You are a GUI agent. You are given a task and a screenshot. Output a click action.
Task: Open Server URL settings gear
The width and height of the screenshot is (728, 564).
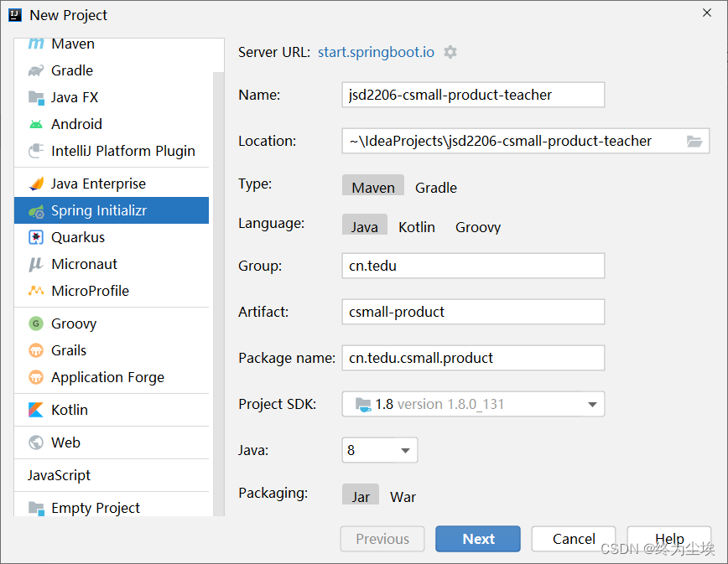click(450, 52)
